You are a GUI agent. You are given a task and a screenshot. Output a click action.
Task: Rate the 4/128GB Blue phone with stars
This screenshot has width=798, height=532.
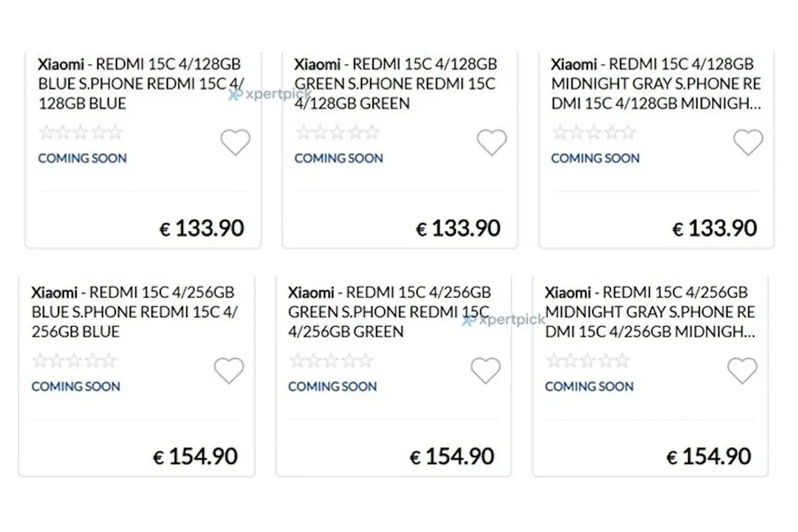(x=81, y=132)
